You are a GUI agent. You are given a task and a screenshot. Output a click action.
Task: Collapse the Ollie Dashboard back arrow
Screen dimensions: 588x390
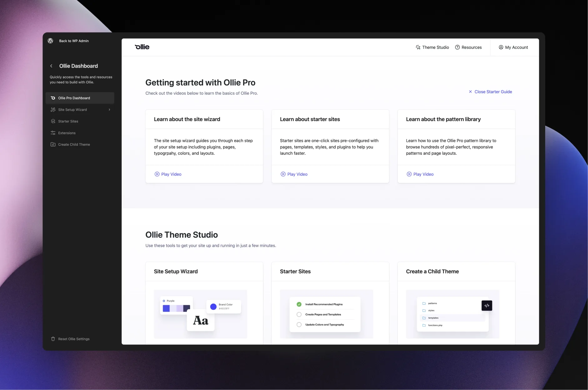point(51,66)
